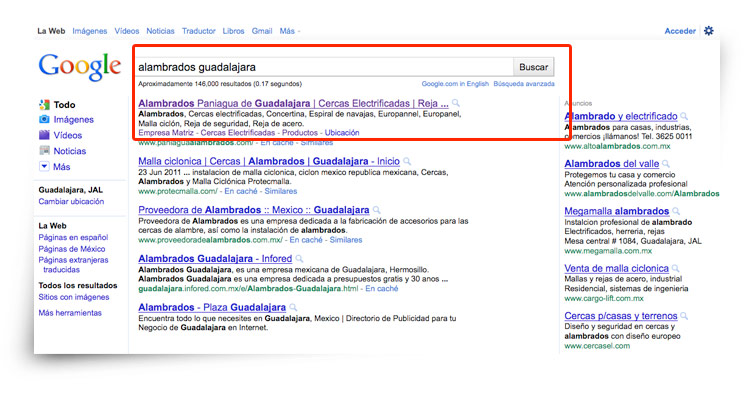Open the settings gear icon
The width and height of the screenshot is (749, 395).
(x=709, y=31)
